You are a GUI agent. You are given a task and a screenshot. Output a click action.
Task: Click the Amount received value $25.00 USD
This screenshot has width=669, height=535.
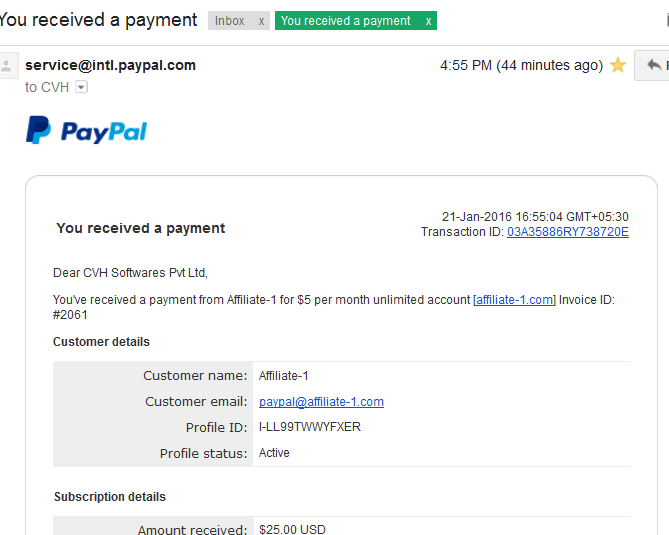point(292,529)
